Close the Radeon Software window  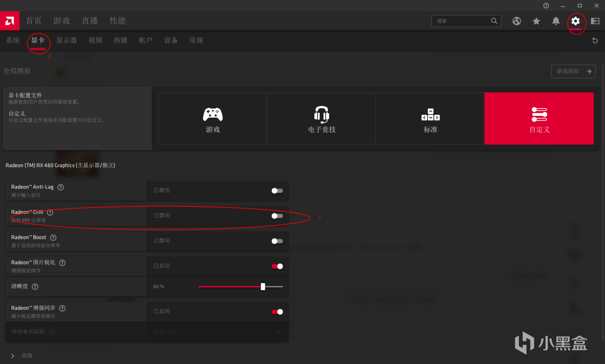[596, 5]
